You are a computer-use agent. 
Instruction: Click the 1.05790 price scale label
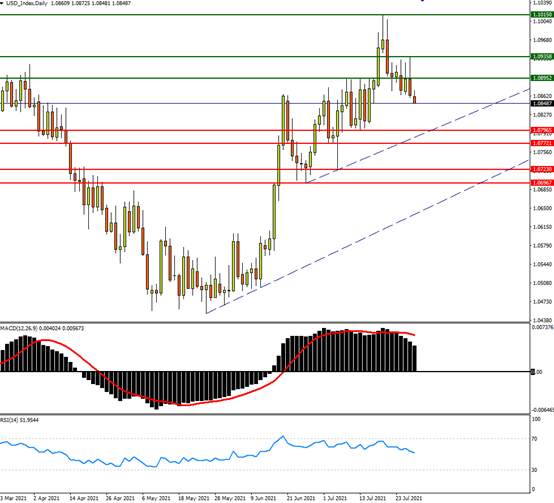coord(543,245)
